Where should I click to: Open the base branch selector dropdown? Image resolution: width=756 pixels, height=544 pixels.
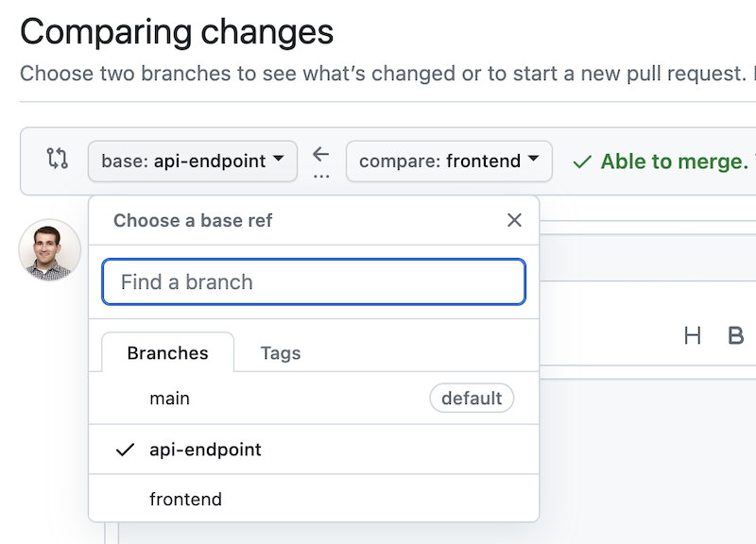[x=192, y=161]
